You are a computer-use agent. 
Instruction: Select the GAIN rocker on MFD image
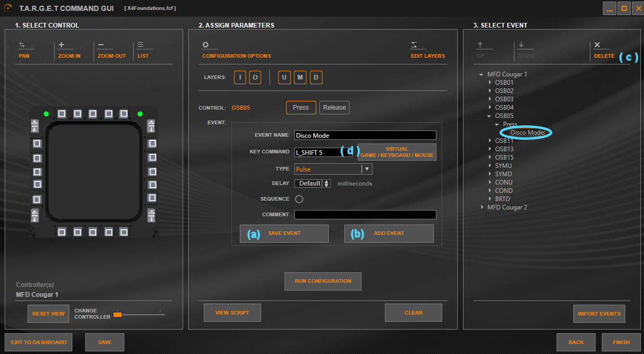35,126
